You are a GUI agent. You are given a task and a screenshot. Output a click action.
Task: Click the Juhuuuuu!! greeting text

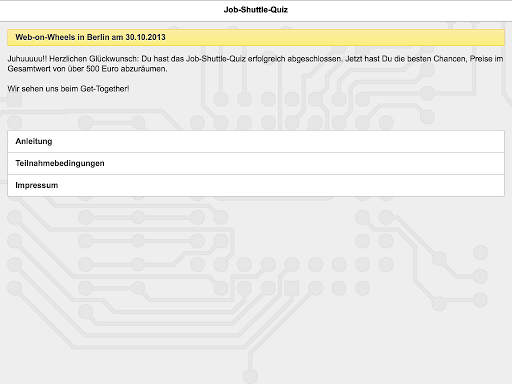[27, 59]
